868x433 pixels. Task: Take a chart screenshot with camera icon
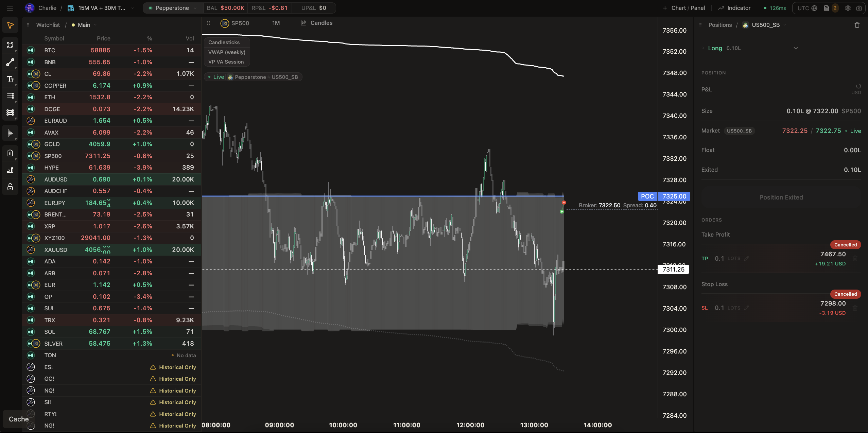[859, 8]
